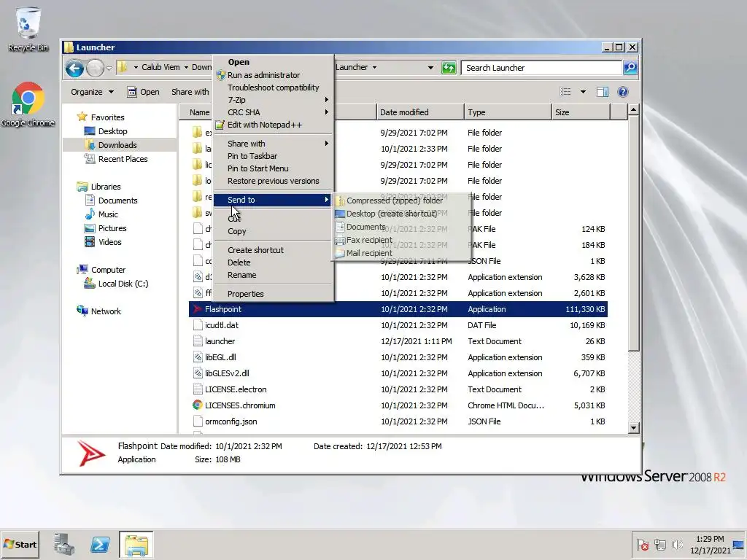Screen dimensions: 747x560
Task: Select Windows Explorer taskbar button
Action: (136, 544)
